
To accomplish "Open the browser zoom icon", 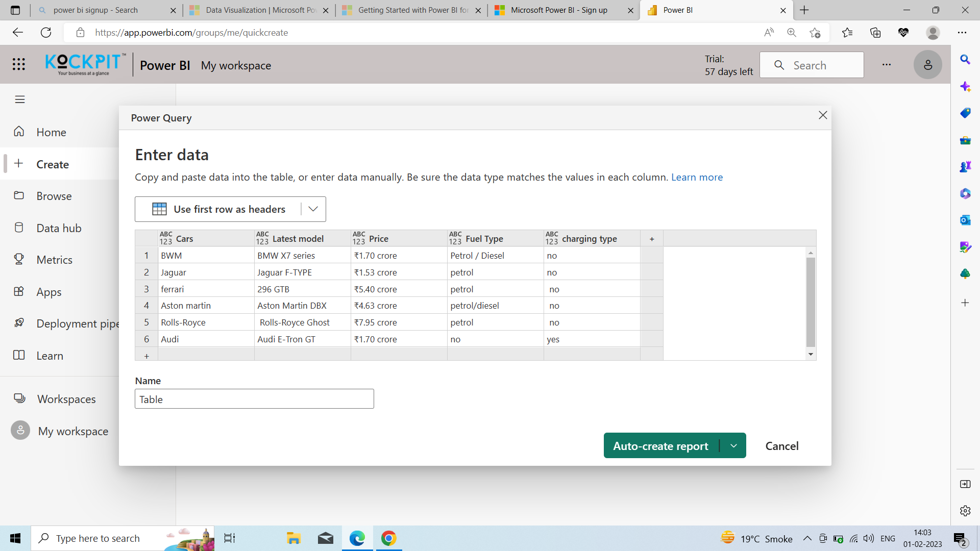I will 792,33.
